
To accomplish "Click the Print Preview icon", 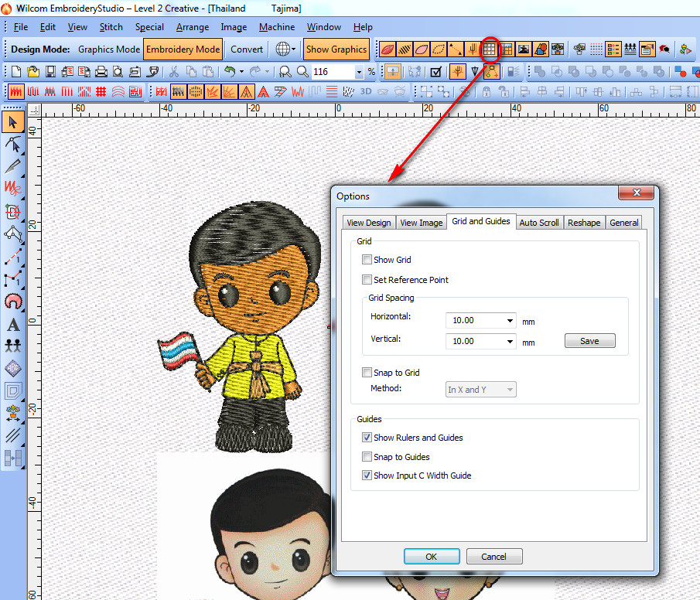I will [x=118, y=71].
